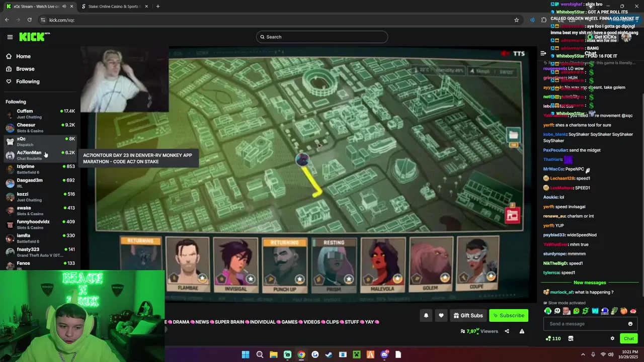Image resolution: width=644 pixels, height=362 pixels.
Task: Open the channel shop icon below chat
Action: pos(571,338)
